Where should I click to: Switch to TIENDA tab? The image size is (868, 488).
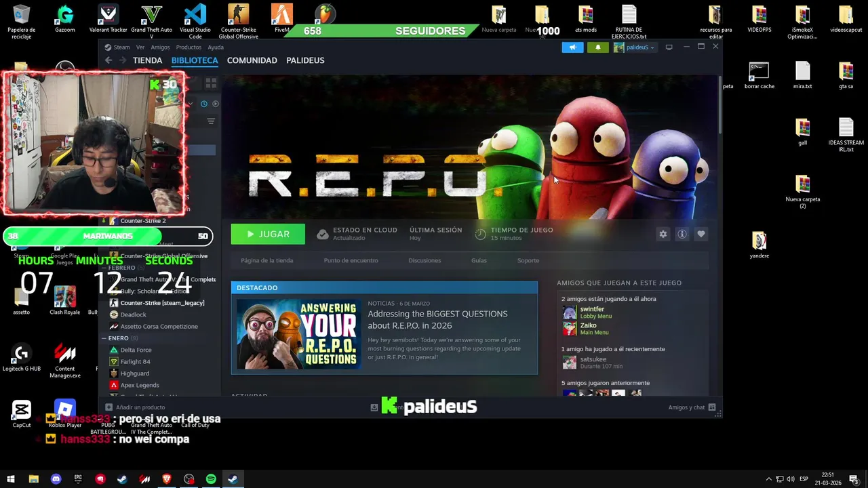(147, 60)
